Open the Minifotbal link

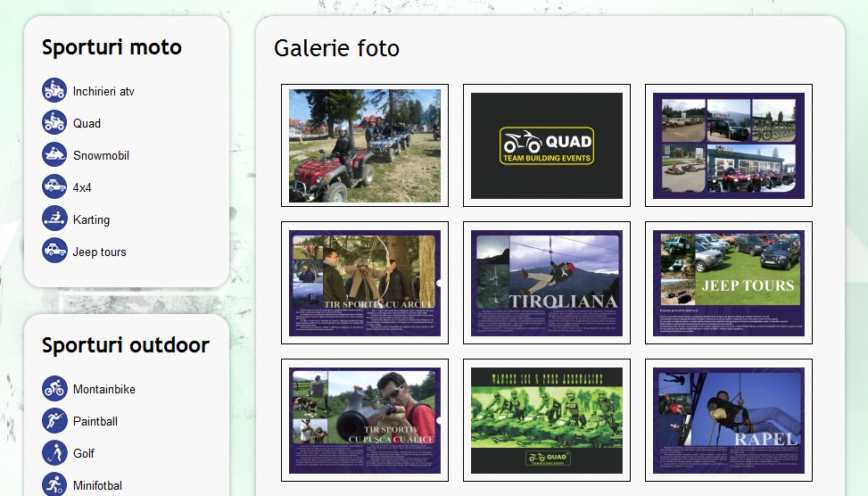point(97,485)
